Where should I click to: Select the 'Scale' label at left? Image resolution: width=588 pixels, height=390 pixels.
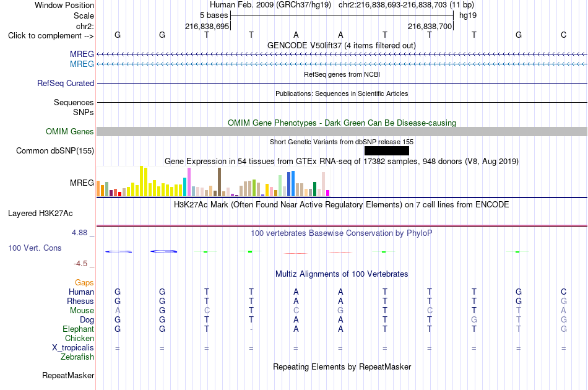(84, 15)
